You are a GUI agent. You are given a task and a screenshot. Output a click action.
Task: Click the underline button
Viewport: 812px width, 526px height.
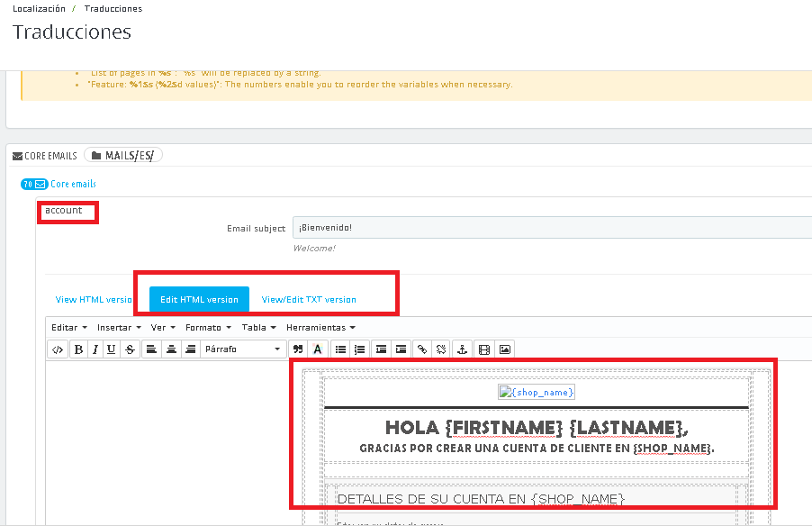click(x=112, y=349)
